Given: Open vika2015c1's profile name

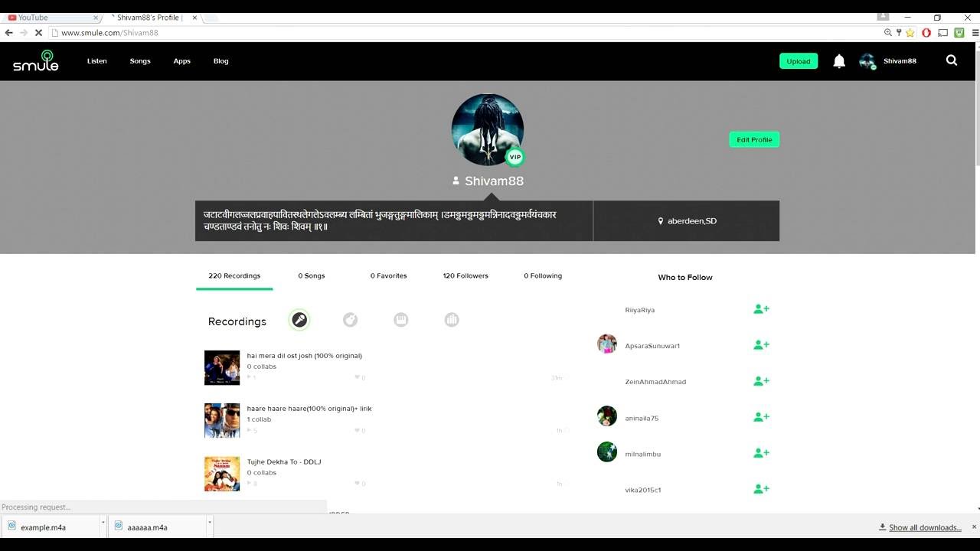Looking at the screenshot, I should 643,490.
